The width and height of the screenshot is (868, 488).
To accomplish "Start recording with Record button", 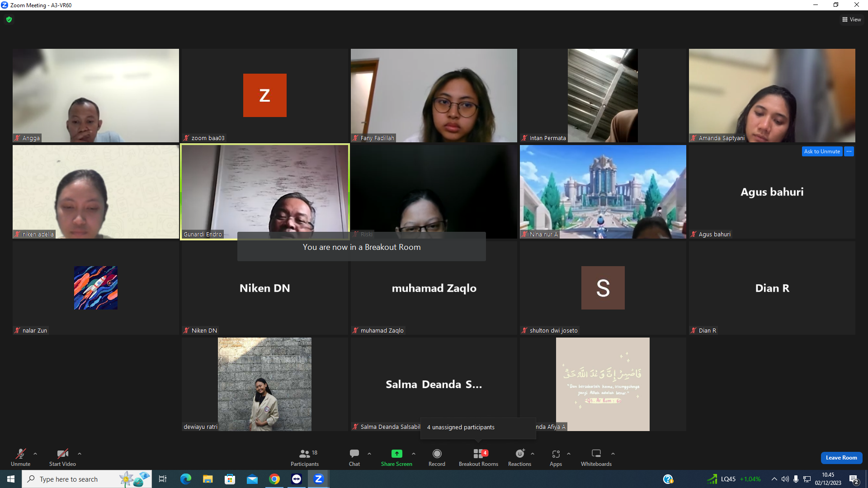I will tap(437, 457).
